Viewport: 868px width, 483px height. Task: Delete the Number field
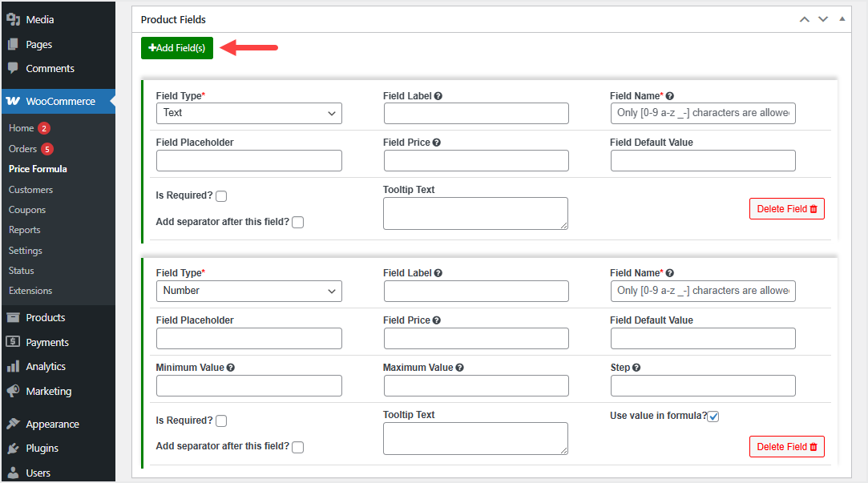tap(786, 447)
